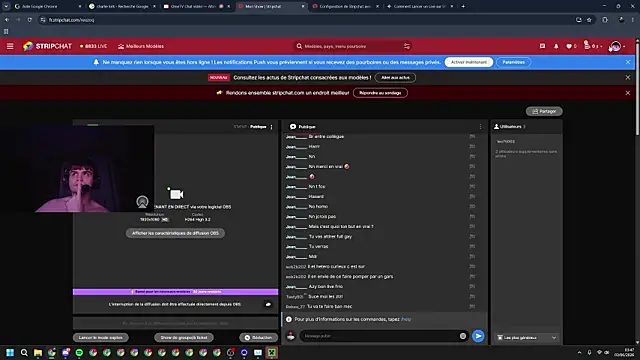This screenshot has height=360, width=640.
Task: Open the Windows Start menu
Action: [x=10, y=353]
